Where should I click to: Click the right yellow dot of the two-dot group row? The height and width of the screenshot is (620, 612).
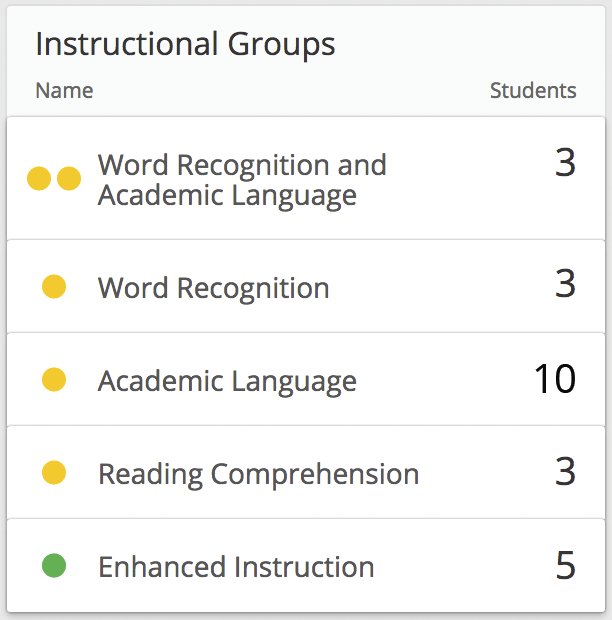(x=69, y=179)
